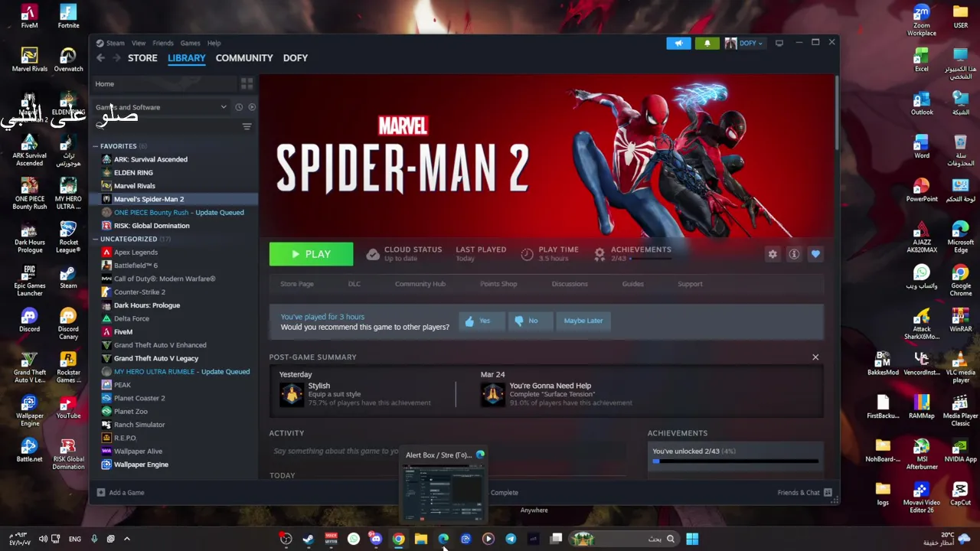Click the achievements unlocked progress bar

pyautogui.click(x=735, y=461)
